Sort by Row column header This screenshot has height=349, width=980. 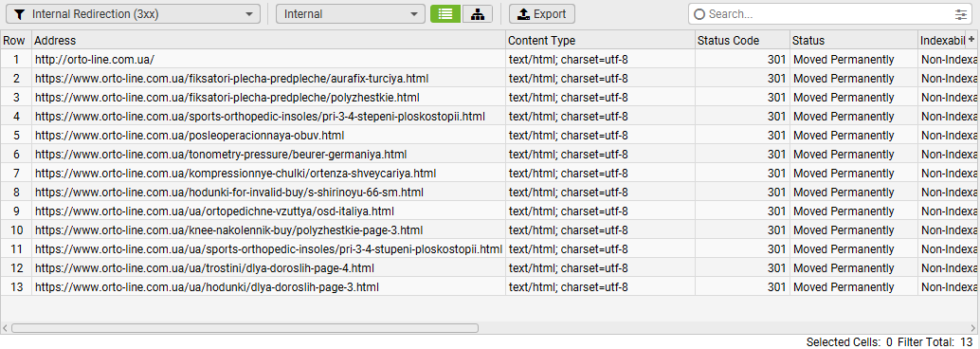(15, 40)
